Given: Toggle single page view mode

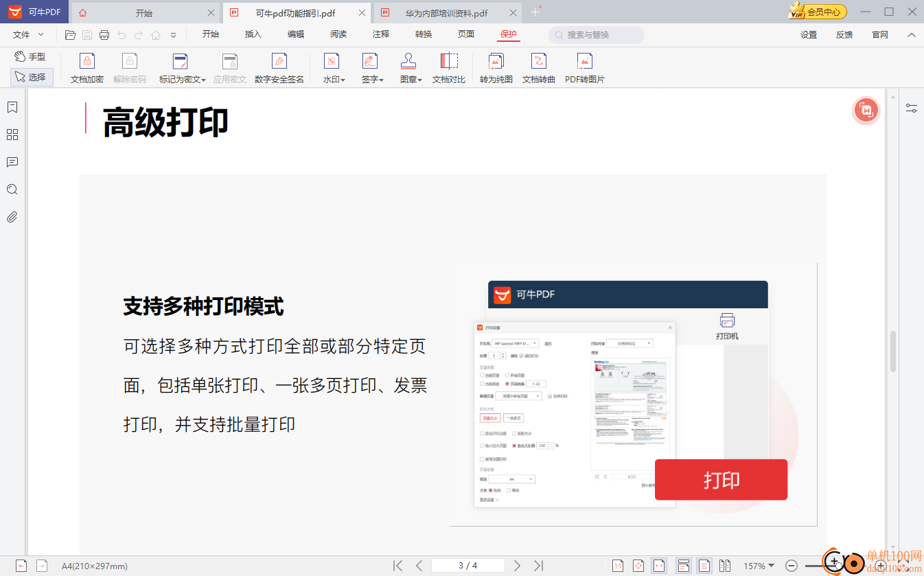Looking at the screenshot, I should click(704, 566).
